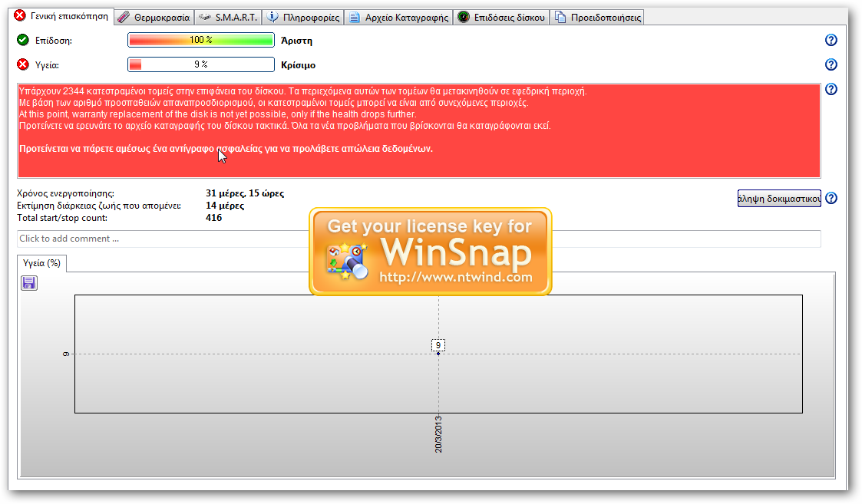Click the red X health status icon
This screenshot has height=504, width=862.
[23, 65]
